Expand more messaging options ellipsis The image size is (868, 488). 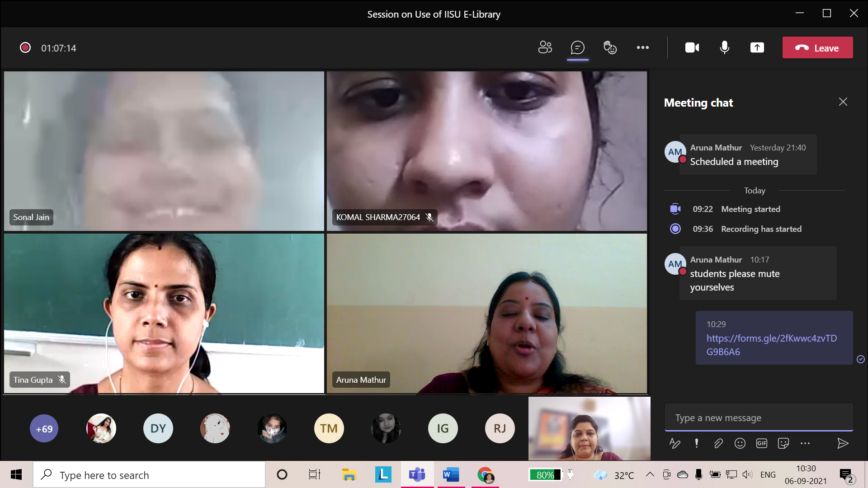[805, 443]
